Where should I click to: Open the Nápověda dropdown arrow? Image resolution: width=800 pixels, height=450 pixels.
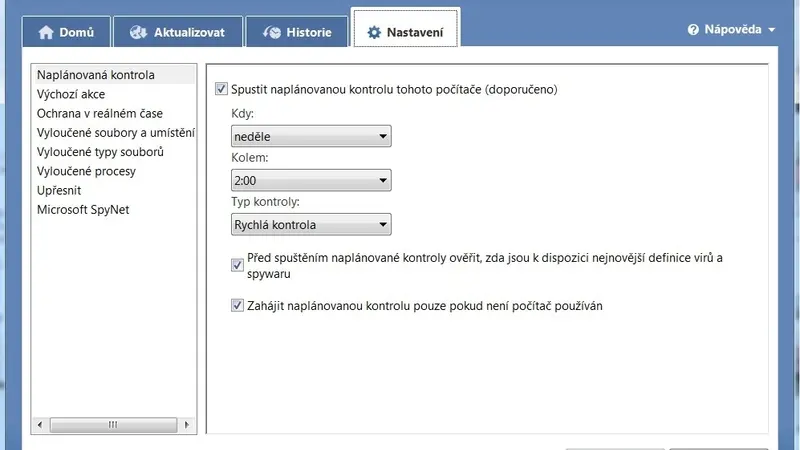pos(771,30)
